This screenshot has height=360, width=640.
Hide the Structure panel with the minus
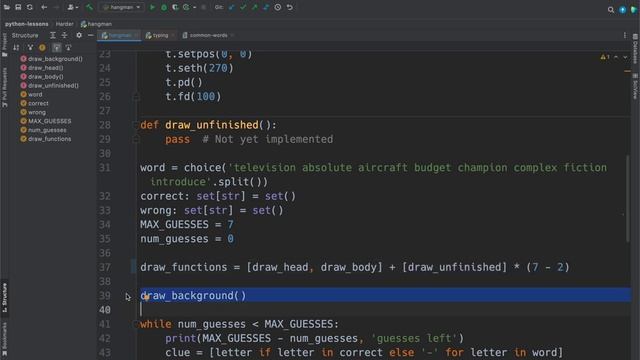tap(91, 36)
